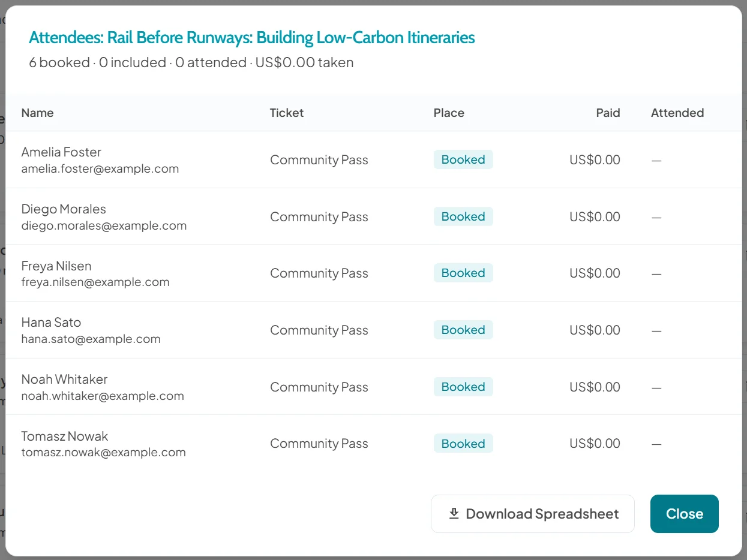The height and width of the screenshot is (560, 747).
Task: Click Community Pass in Hana Sato's row
Action: [319, 330]
